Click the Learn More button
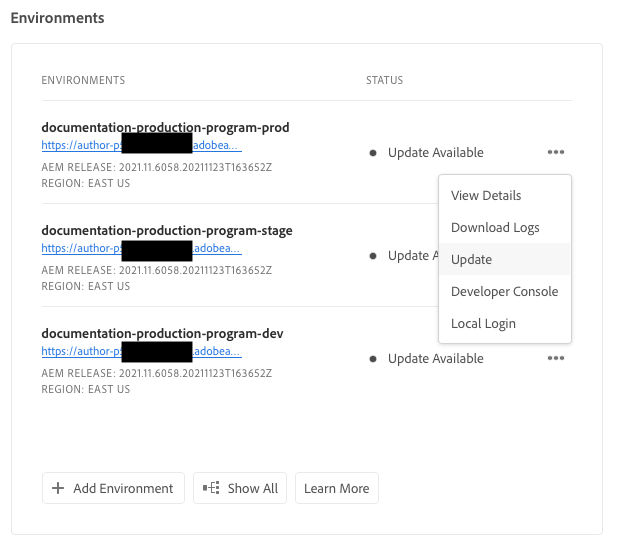The image size is (618, 545). [x=336, y=488]
